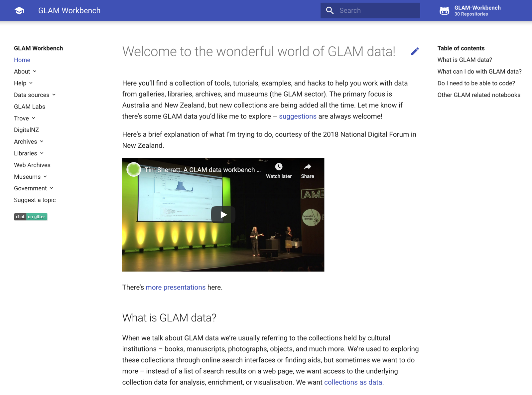
Task: Follow the more presentations link
Action: click(x=176, y=288)
